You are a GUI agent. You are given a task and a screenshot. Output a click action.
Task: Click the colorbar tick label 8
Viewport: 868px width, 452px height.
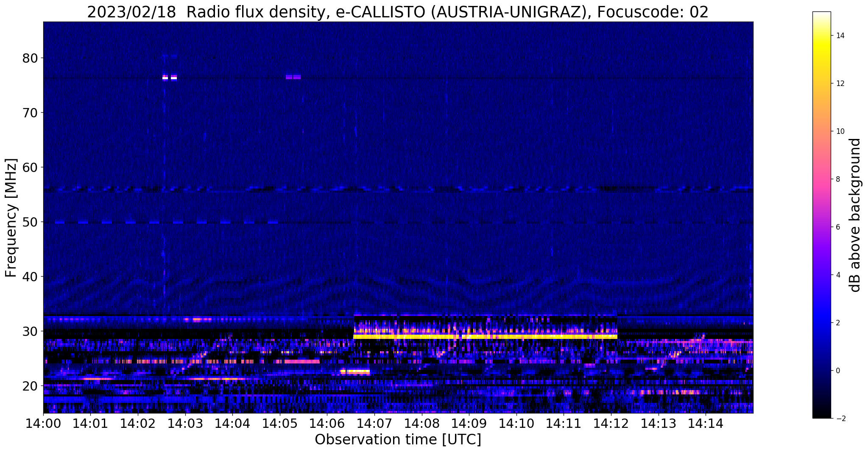838,179
